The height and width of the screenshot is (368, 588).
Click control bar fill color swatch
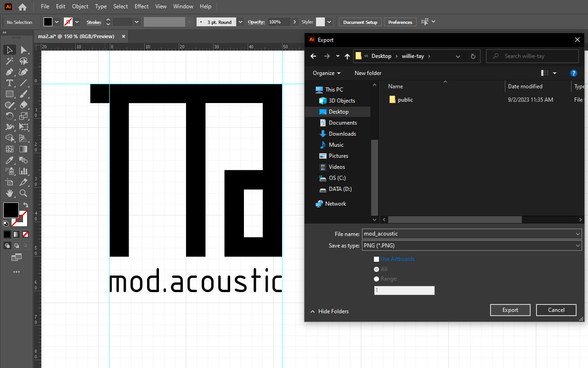[x=48, y=22]
